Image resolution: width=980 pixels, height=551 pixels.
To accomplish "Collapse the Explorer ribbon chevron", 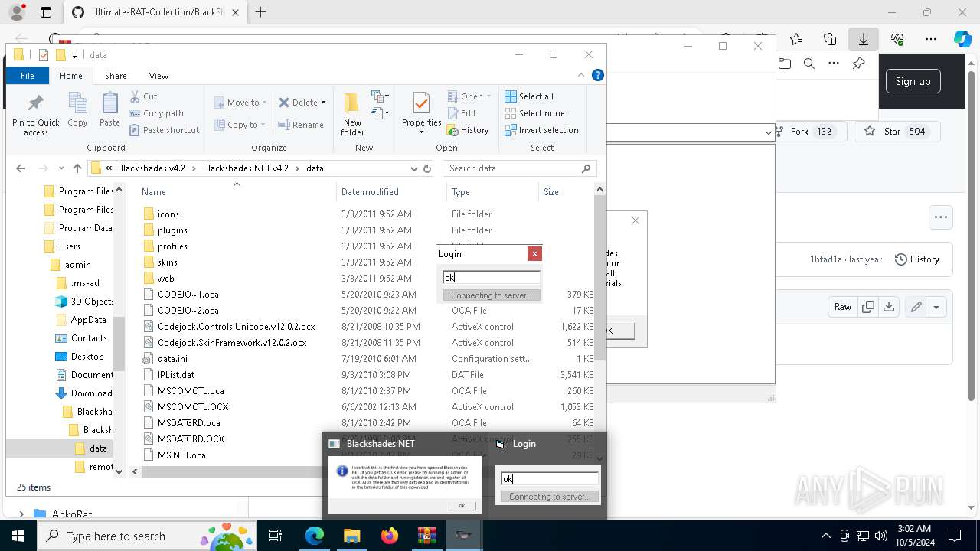I will click(x=581, y=75).
